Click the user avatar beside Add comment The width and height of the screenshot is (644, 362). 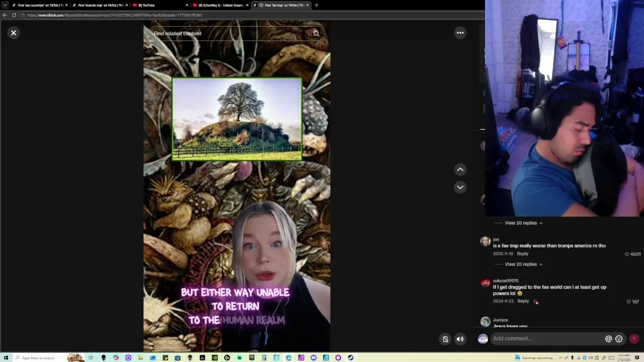(x=482, y=339)
